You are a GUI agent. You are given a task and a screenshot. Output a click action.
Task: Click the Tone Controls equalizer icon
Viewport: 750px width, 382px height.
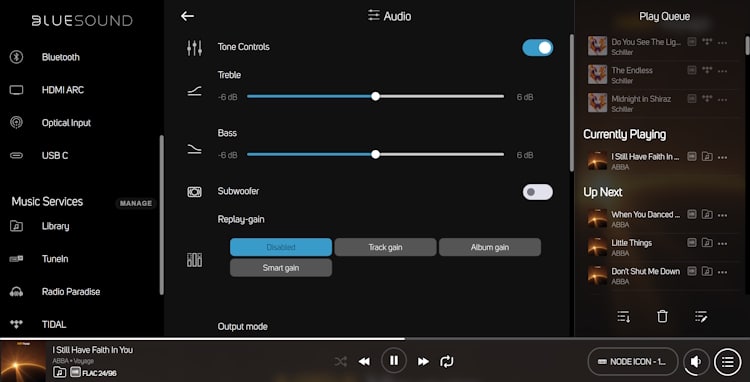tap(194, 48)
